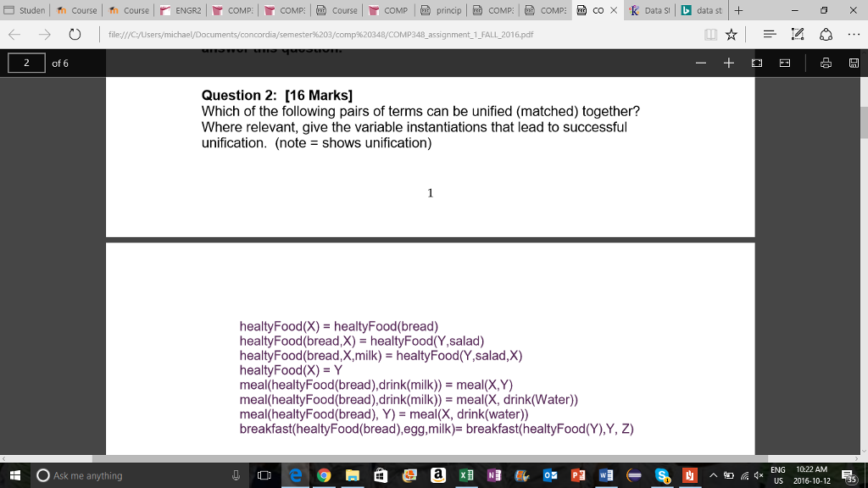Open Google Chrome from taskbar
The image size is (868, 488).
pos(324,475)
